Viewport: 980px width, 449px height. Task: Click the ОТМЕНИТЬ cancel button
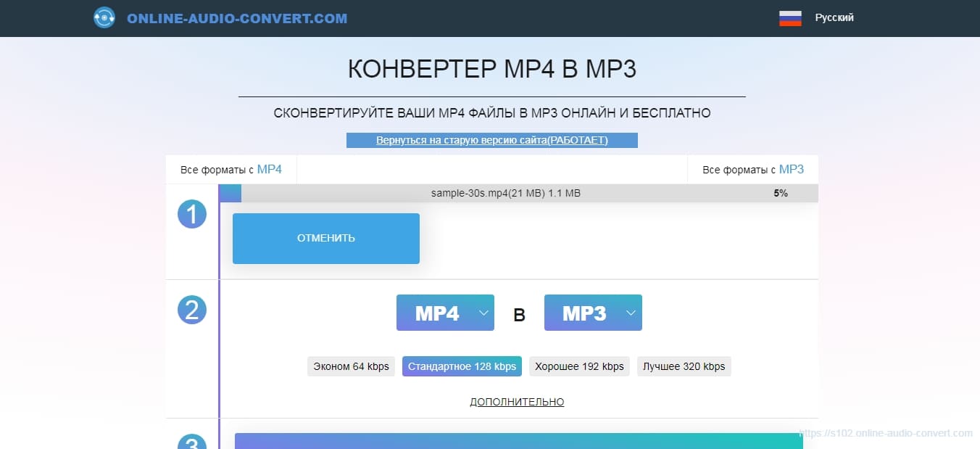(x=325, y=238)
